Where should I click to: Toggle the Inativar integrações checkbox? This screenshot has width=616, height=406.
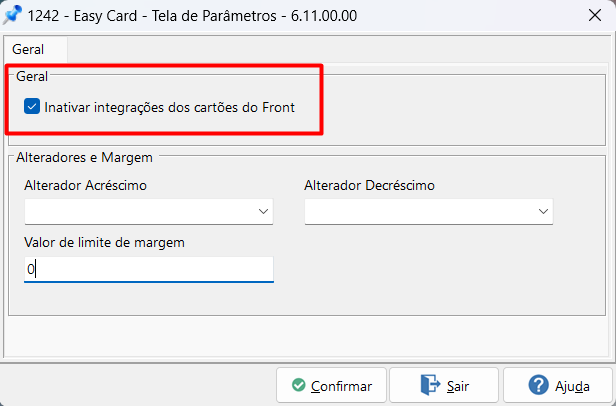(32, 106)
